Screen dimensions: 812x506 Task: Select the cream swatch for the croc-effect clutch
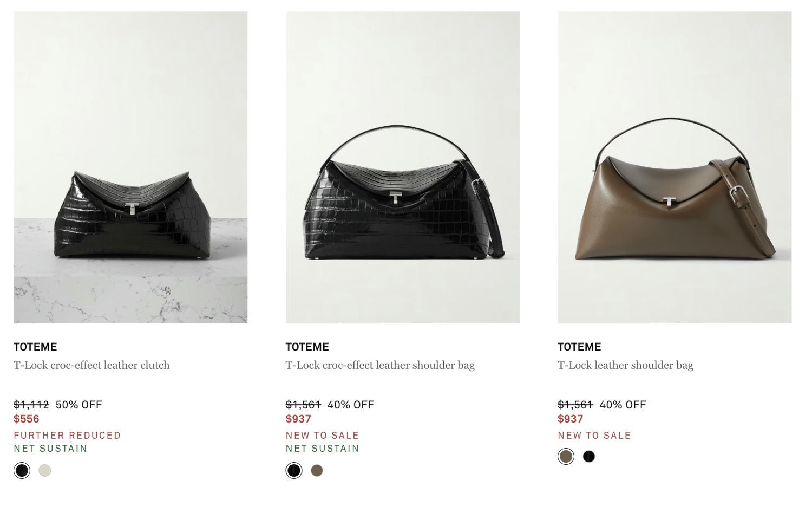[45, 470]
